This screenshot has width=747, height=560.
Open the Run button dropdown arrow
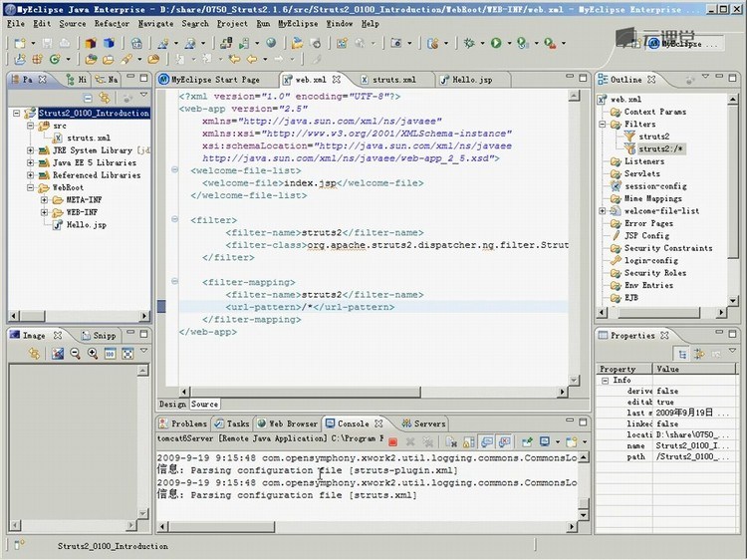click(509, 44)
